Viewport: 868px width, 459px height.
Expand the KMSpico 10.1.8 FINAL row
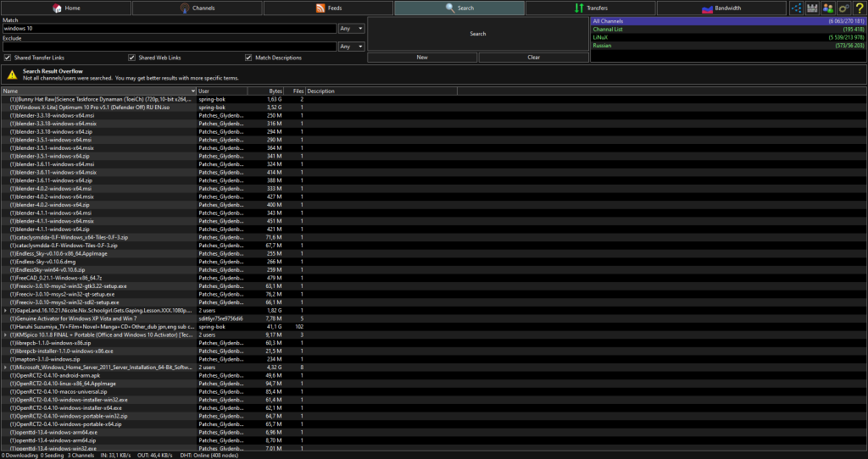6,335
